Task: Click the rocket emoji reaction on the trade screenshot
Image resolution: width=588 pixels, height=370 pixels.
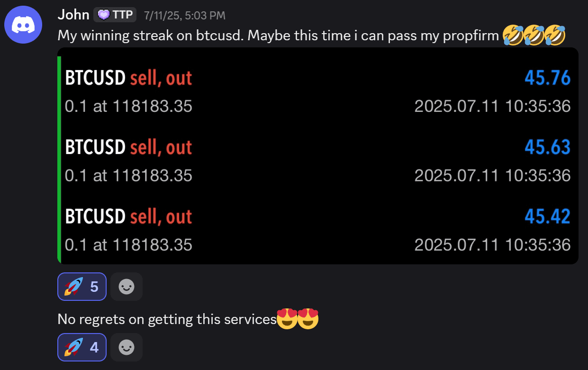Action: coord(81,286)
